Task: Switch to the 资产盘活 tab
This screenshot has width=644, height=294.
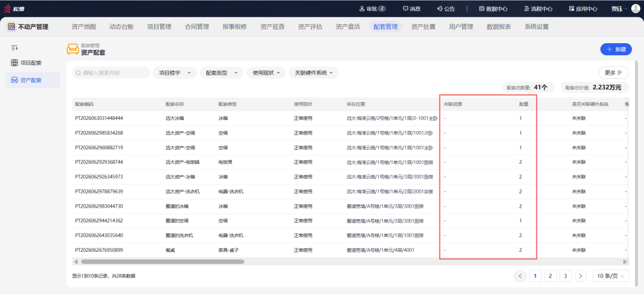Action: point(348,27)
